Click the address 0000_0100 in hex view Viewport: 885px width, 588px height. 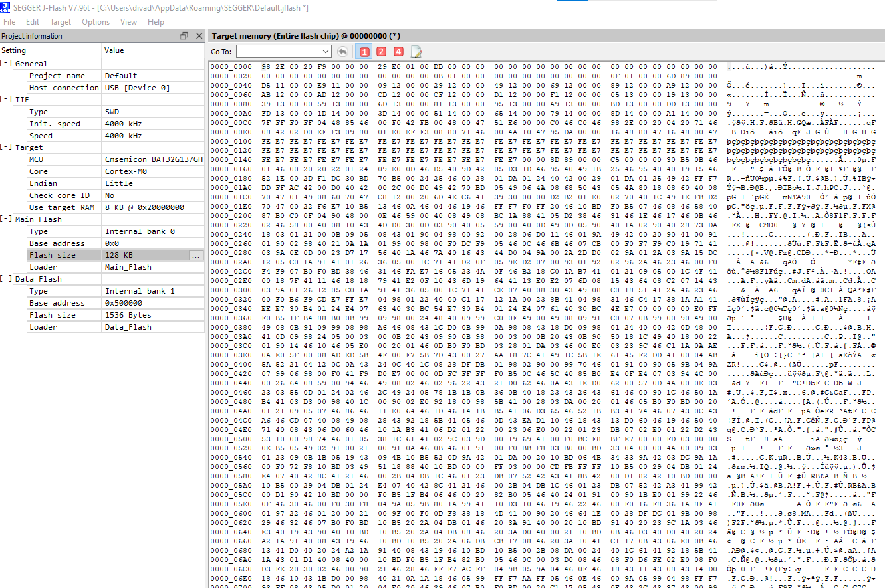(231, 142)
